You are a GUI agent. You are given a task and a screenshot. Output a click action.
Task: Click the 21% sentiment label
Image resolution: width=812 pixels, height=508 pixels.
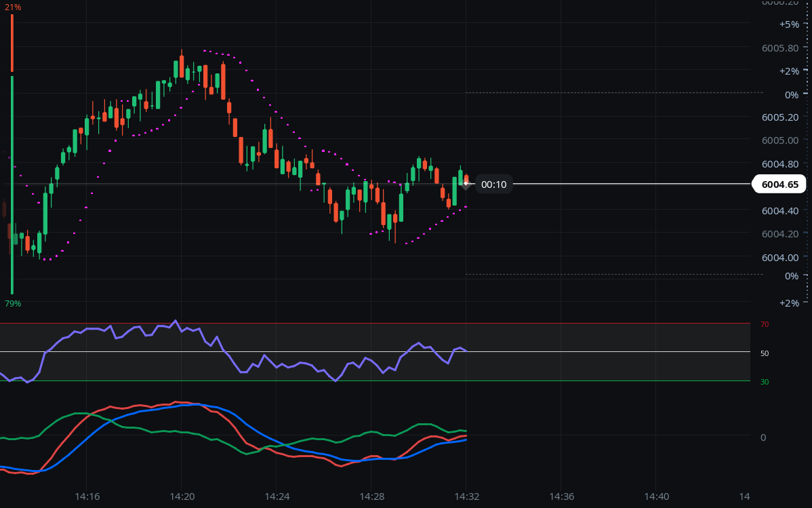point(13,7)
